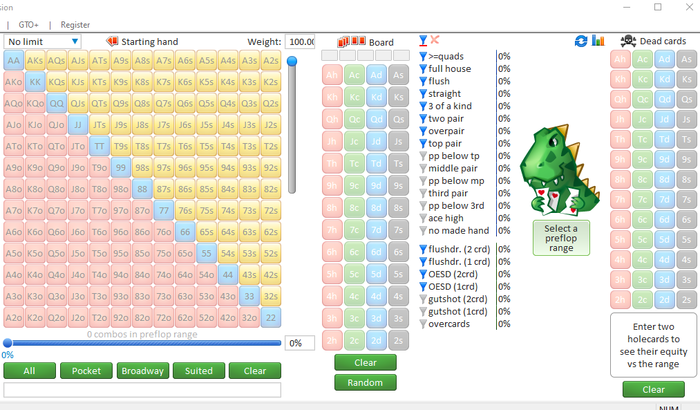This screenshot has width=700, height=410.
Task: Click the overcards funnel icon
Action: [x=423, y=324]
